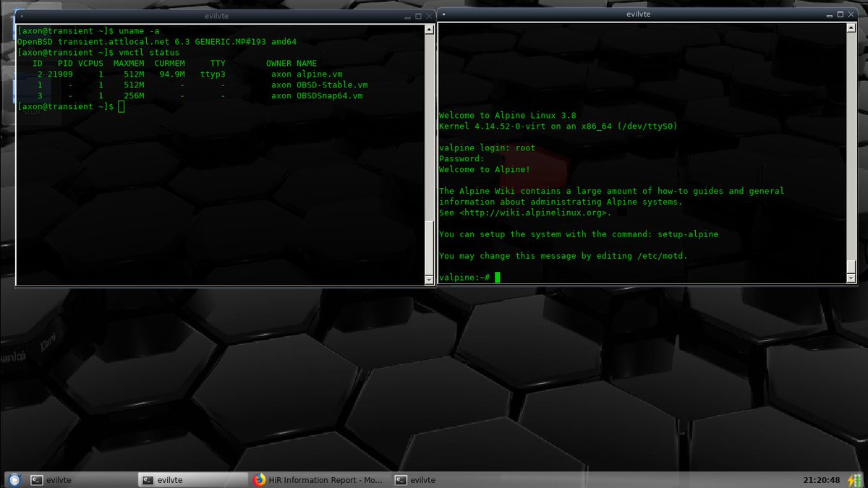Click the power/battery tray icon
The image size is (868, 488).
pos(855,480)
